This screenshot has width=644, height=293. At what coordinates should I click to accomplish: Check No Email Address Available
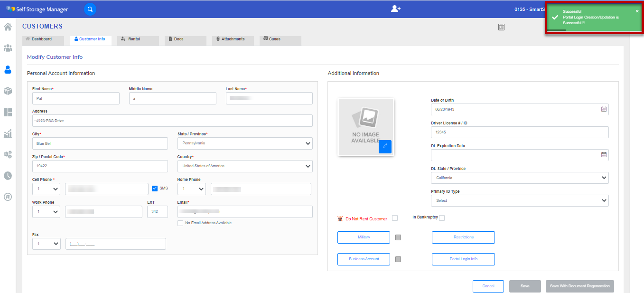[x=180, y=223]
